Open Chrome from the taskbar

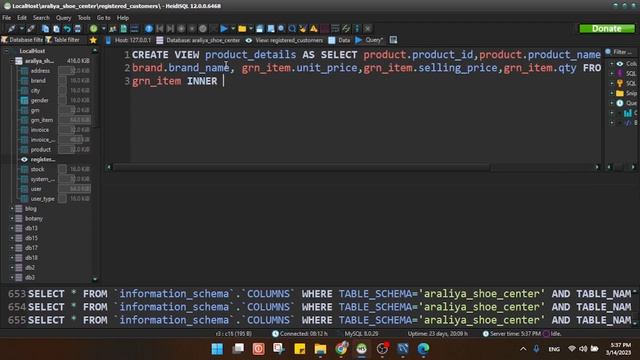[341, 349]
